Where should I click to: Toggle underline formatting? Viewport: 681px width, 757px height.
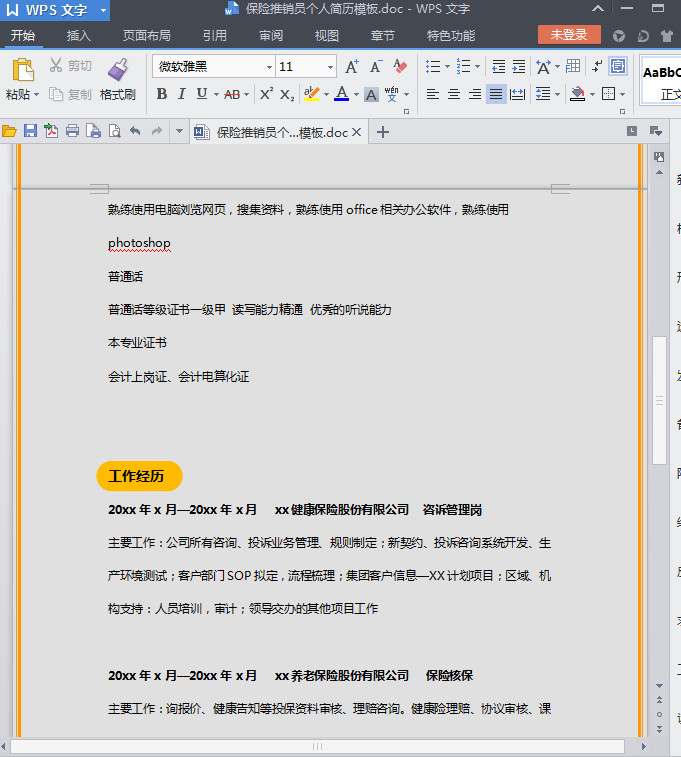click(x=202, y=94)
